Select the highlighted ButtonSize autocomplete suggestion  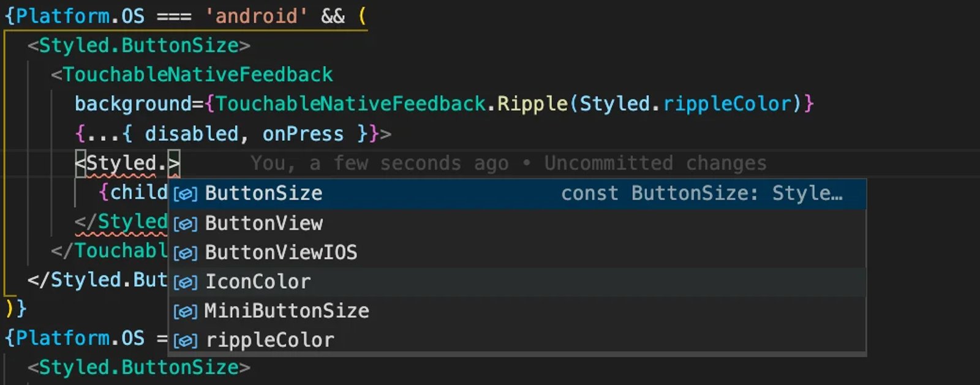(263, 193)
